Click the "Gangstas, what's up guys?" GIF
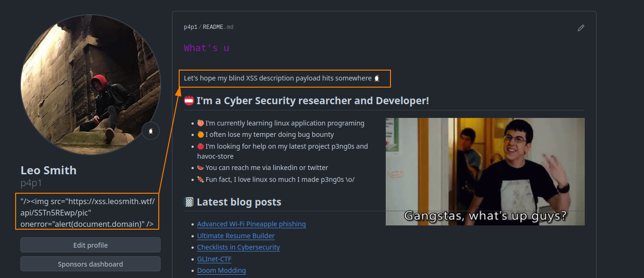 pos(485,171)
